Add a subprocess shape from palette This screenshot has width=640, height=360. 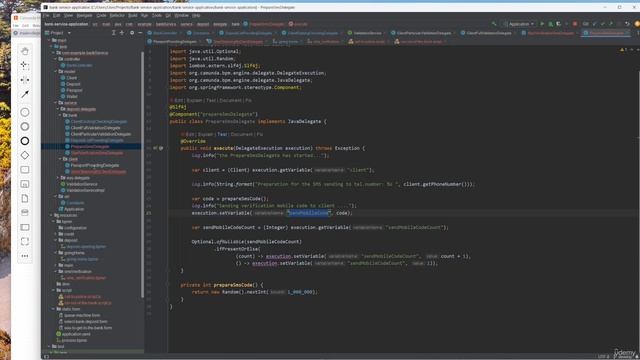point(25,184)
